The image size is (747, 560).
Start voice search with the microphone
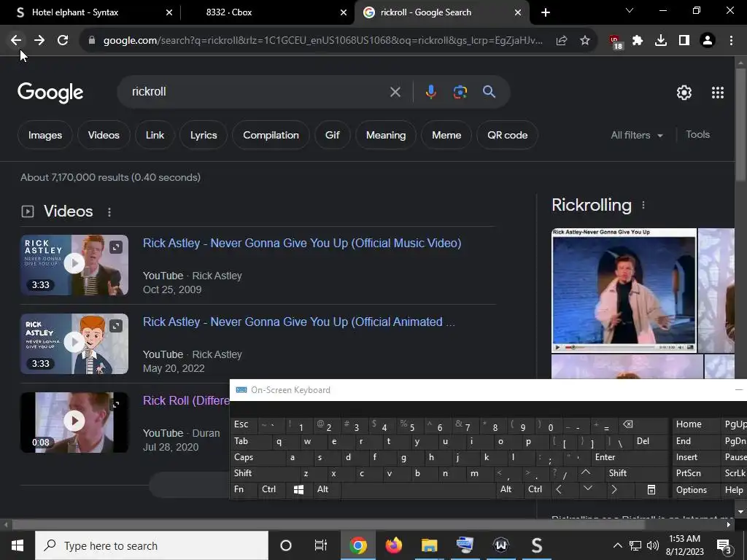(430, 91)
